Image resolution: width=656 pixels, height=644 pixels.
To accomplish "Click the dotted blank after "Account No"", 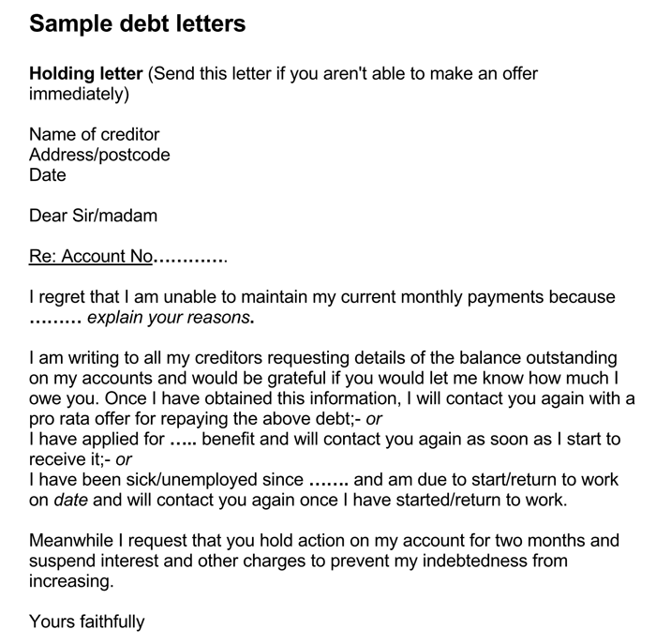I will [188, 257].
